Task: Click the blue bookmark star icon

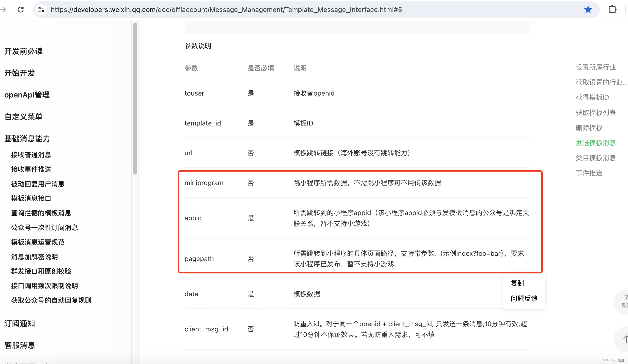Action: point(588,10)
